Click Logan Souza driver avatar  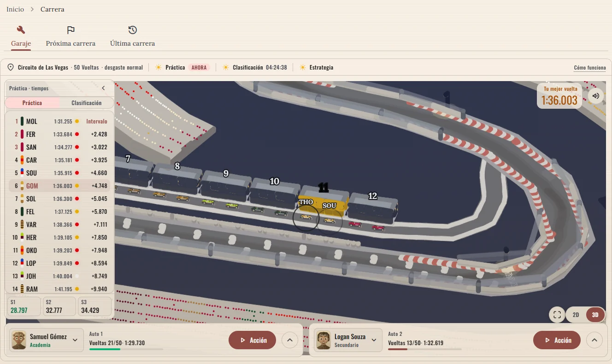coord(324,341)
